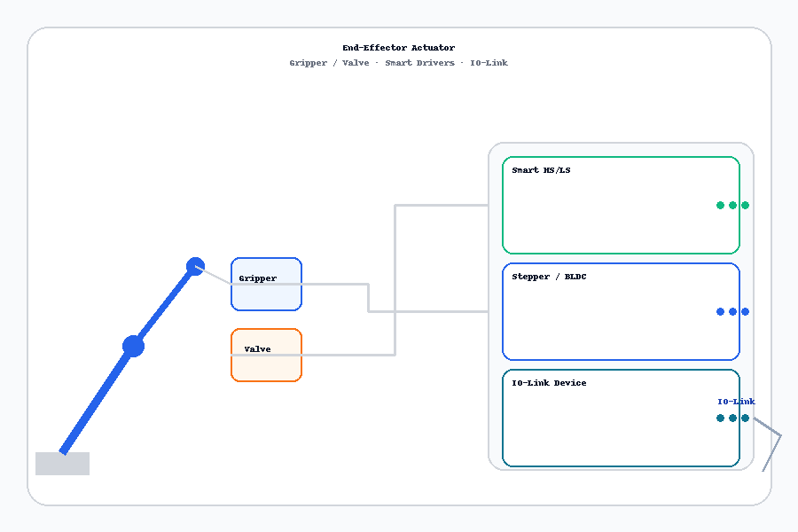Click leftmost teal dot in IO-Link Device
Image resolution: width=798 pixels, height=532 pixels.
point(720,419)
